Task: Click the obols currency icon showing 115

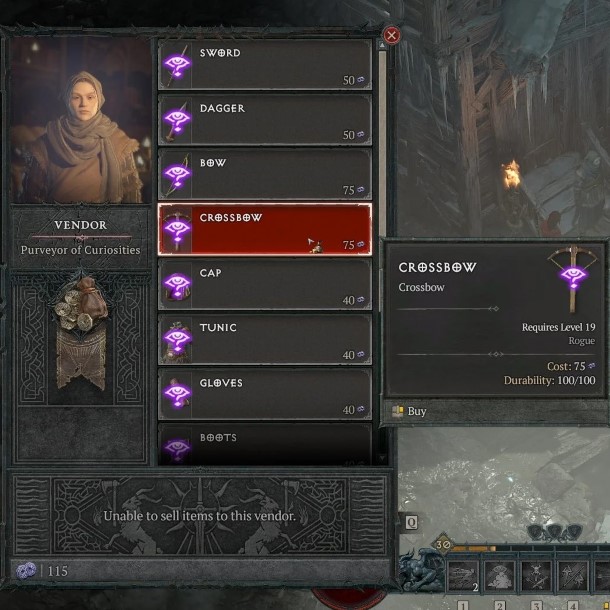Action: (x=26, y=571)
